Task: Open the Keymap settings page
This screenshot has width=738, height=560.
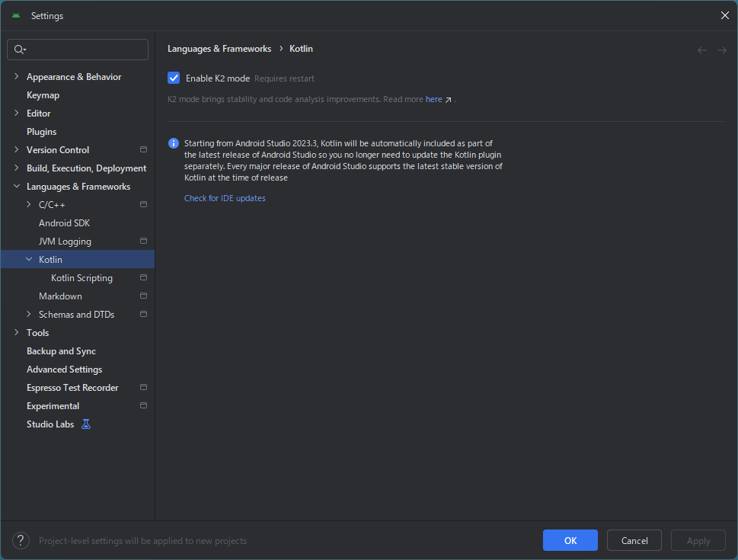Action: click(43, 95)
